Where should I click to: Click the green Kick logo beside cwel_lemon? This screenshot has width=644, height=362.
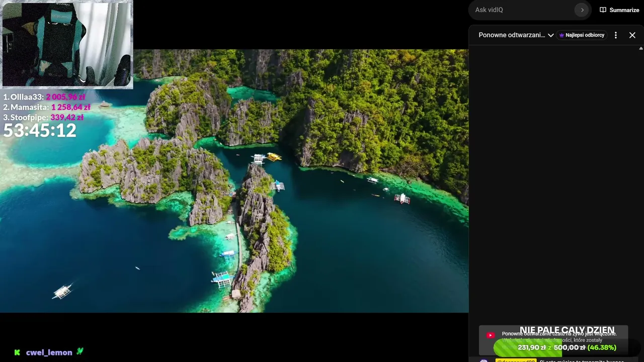click(17, 352)
